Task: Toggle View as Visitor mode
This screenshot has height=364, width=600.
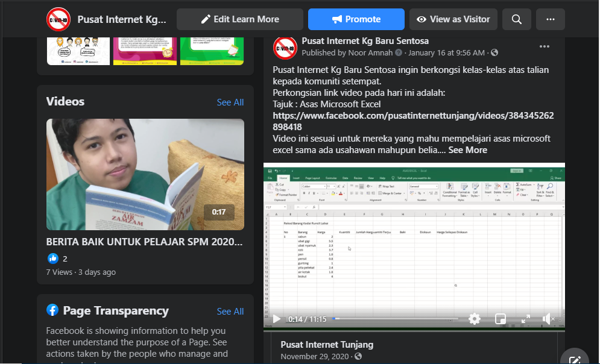Action: click(453, 19)
